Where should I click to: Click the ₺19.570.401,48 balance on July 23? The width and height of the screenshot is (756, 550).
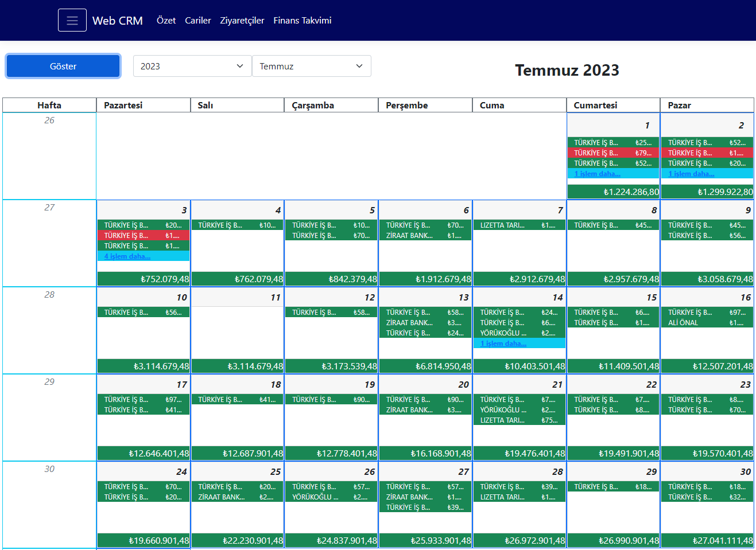pos(707,453)
